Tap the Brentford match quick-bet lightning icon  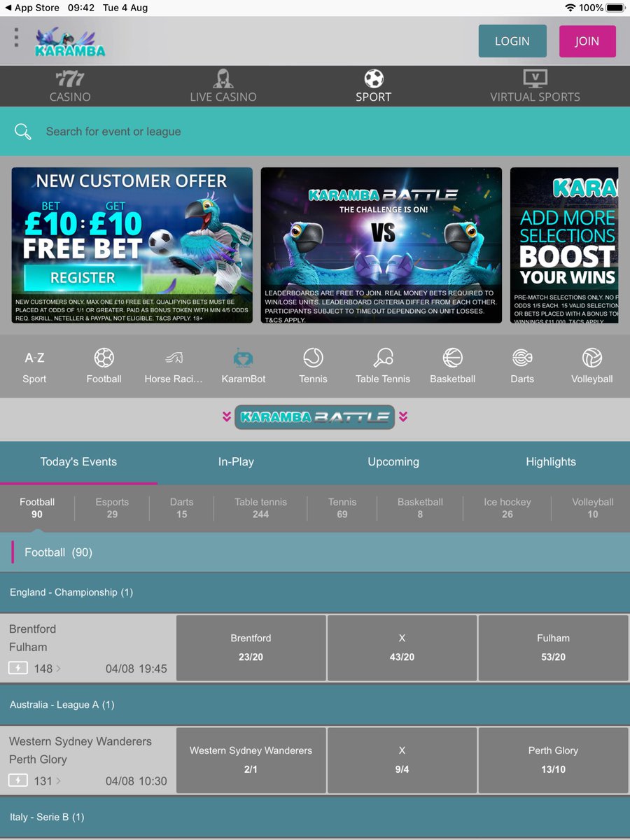(18, 668)
